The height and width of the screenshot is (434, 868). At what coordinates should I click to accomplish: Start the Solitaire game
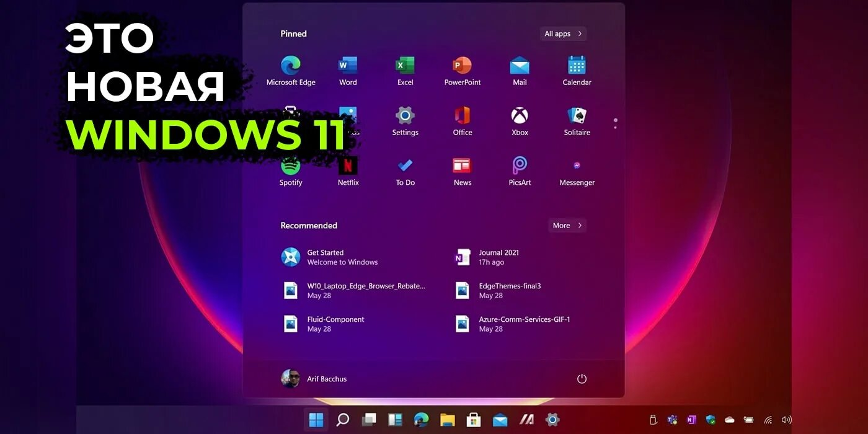tap(577, 121)
